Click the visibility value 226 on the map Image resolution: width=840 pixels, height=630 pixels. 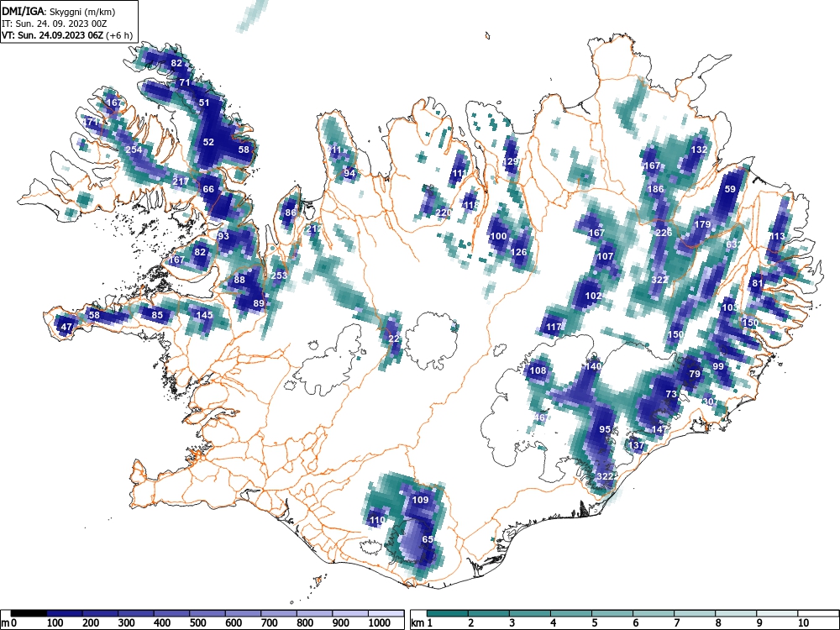click(664, 233)
